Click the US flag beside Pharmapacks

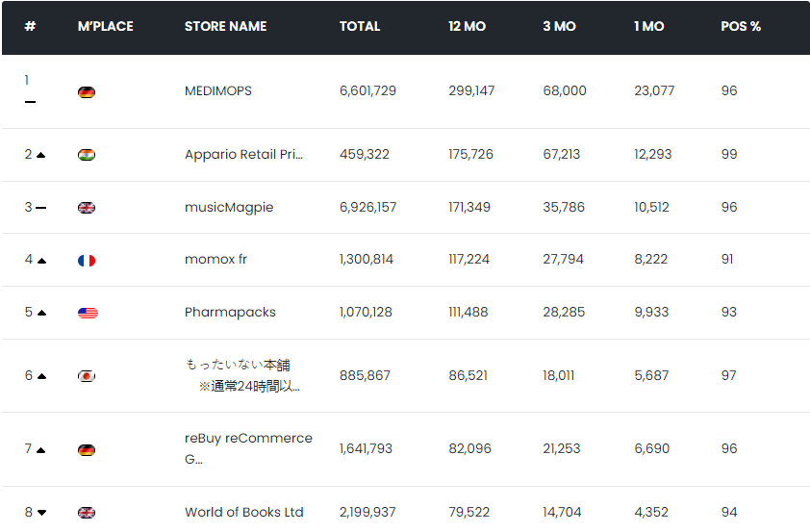87,314
